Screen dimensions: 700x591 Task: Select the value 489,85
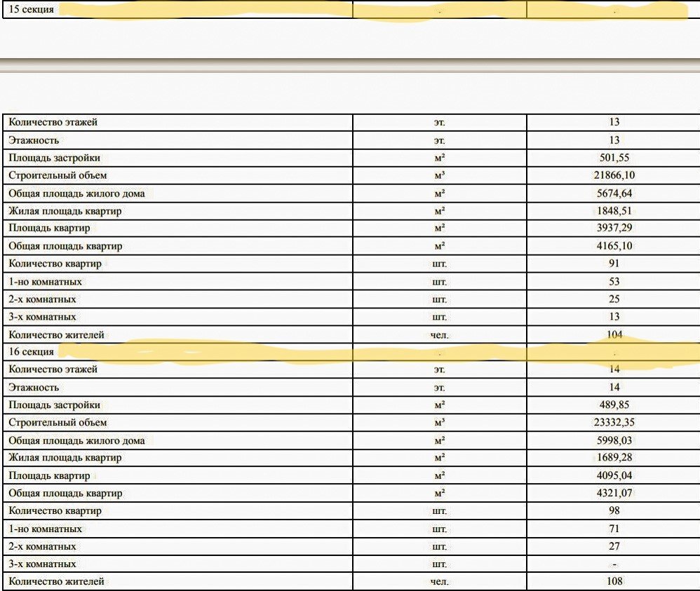(614, 405)
